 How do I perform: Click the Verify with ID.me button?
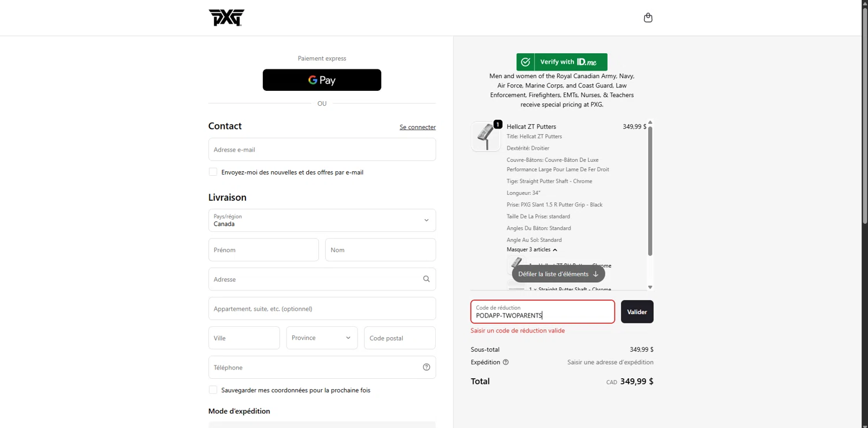[562, 62]
